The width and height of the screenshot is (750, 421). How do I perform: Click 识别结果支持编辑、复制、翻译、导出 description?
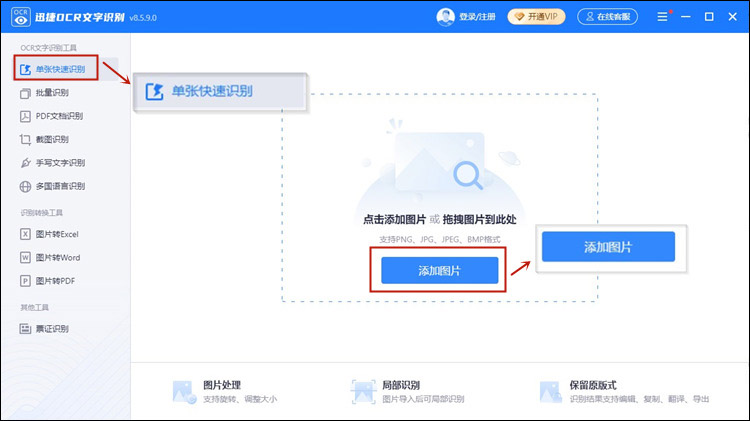[639, 399]
